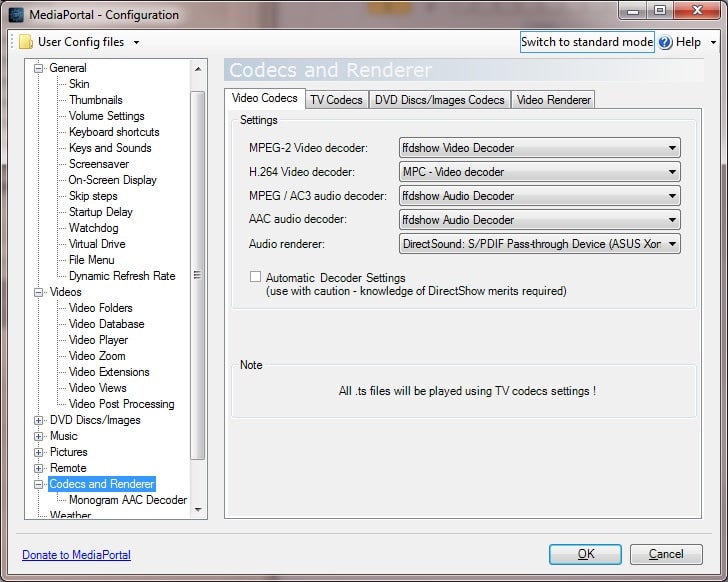The height and width of the screenshot is (582, 728).
Task: Select the Music tree item label
Action: click(x=64, y=436)
